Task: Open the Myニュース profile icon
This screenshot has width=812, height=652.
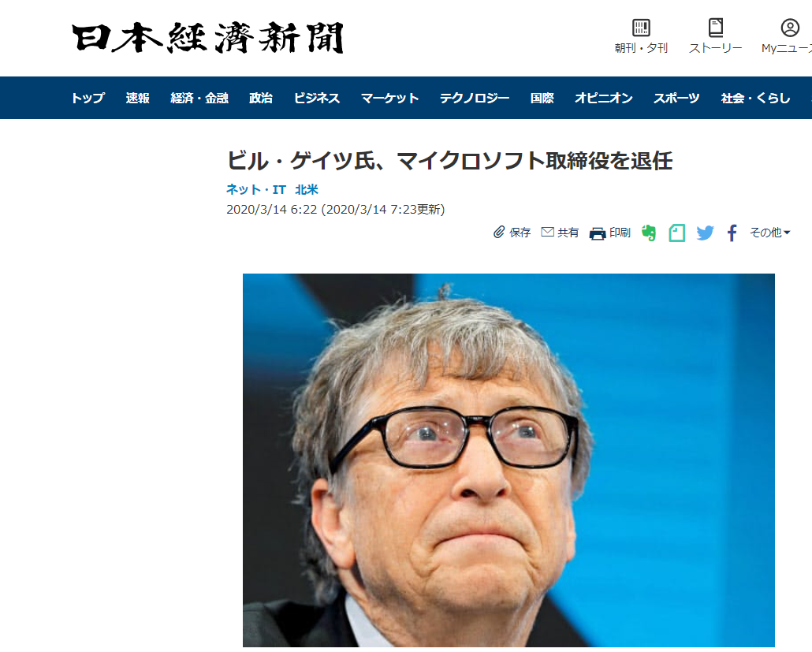Action: [790, 28]
